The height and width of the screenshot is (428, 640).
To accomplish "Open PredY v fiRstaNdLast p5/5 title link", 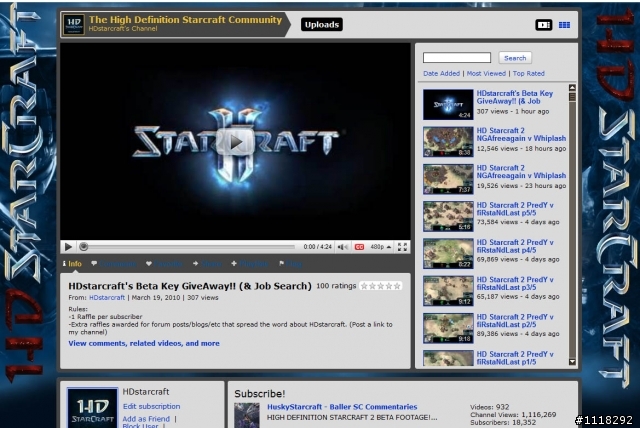I will [x=515, y=209].
